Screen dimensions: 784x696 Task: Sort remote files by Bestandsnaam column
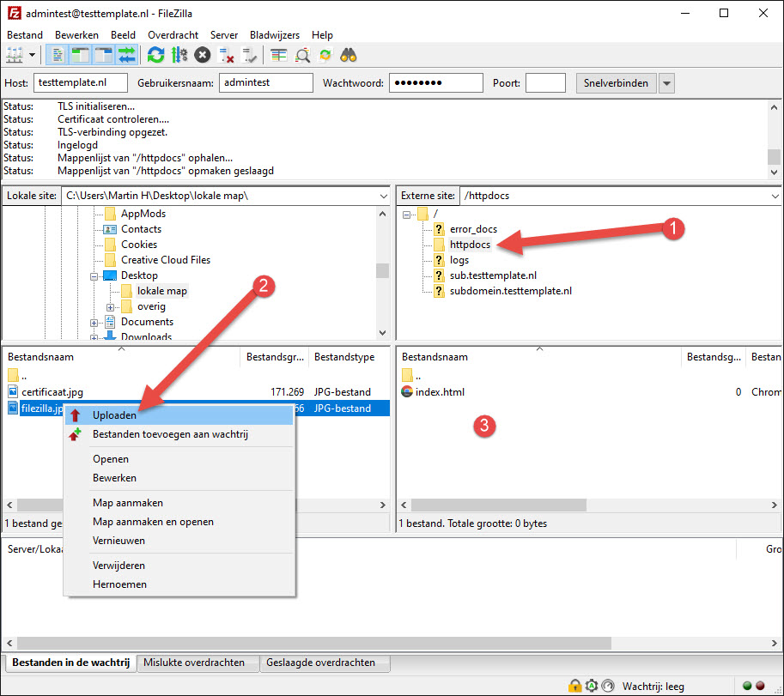(539, 357)
